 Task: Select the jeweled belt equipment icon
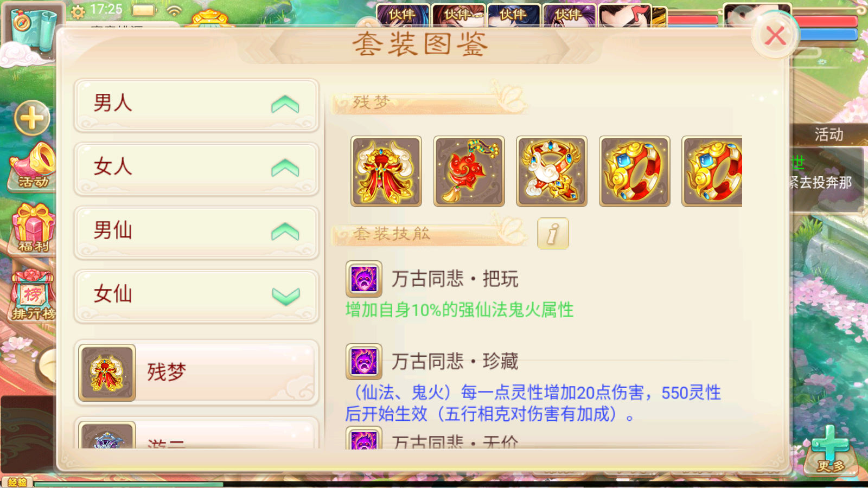pos(552,171)
